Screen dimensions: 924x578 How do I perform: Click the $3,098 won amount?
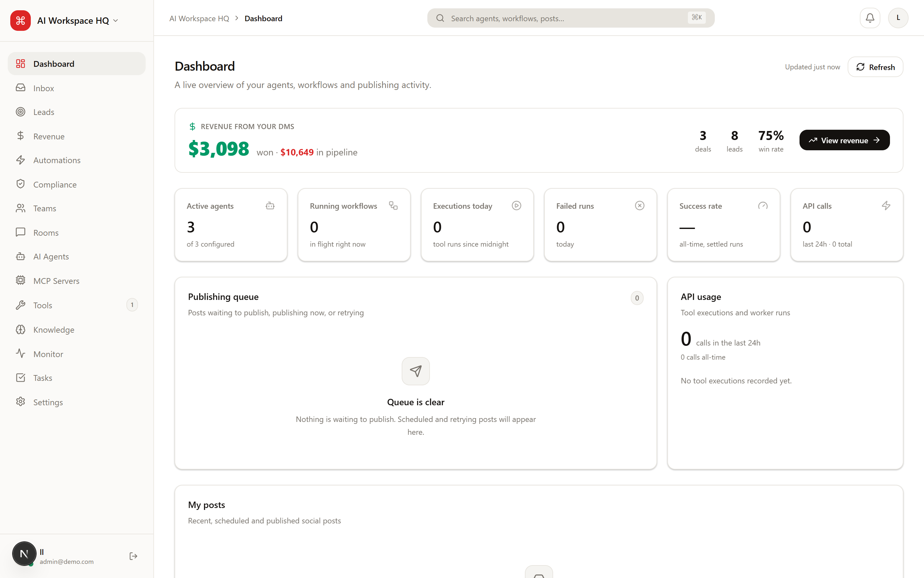pos(219,149)
